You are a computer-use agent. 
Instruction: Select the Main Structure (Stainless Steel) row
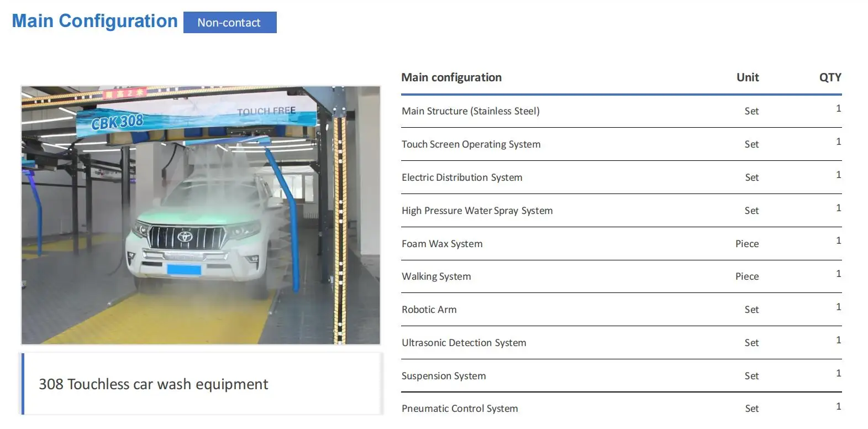(x=470, y=111)
